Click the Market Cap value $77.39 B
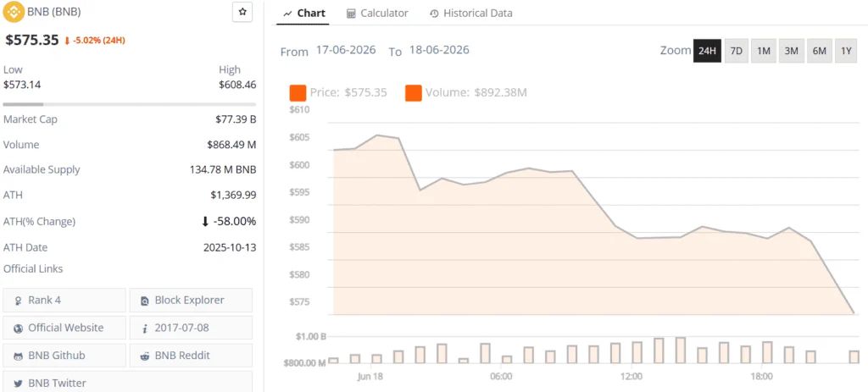 pyautogui.click(x=236, y=119)
